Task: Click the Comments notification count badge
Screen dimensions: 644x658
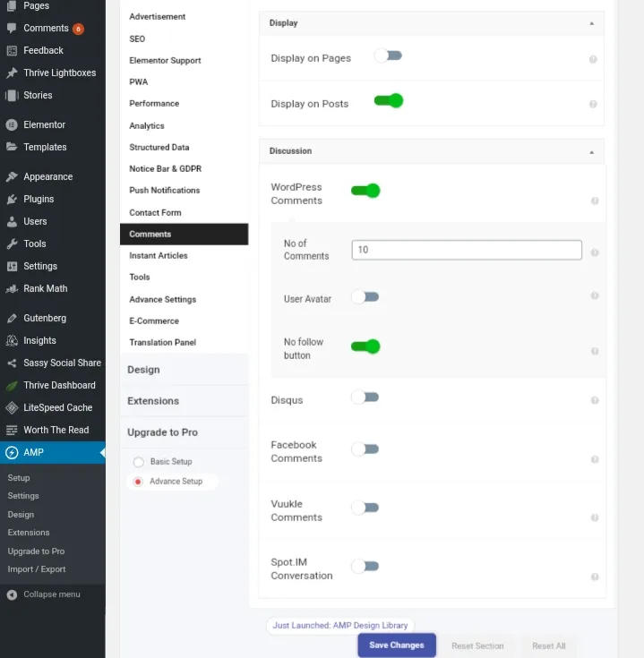Action: click(78, 29)
